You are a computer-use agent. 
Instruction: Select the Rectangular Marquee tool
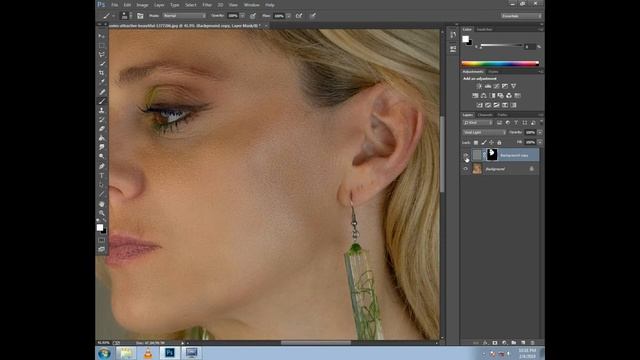coord(102,45)
